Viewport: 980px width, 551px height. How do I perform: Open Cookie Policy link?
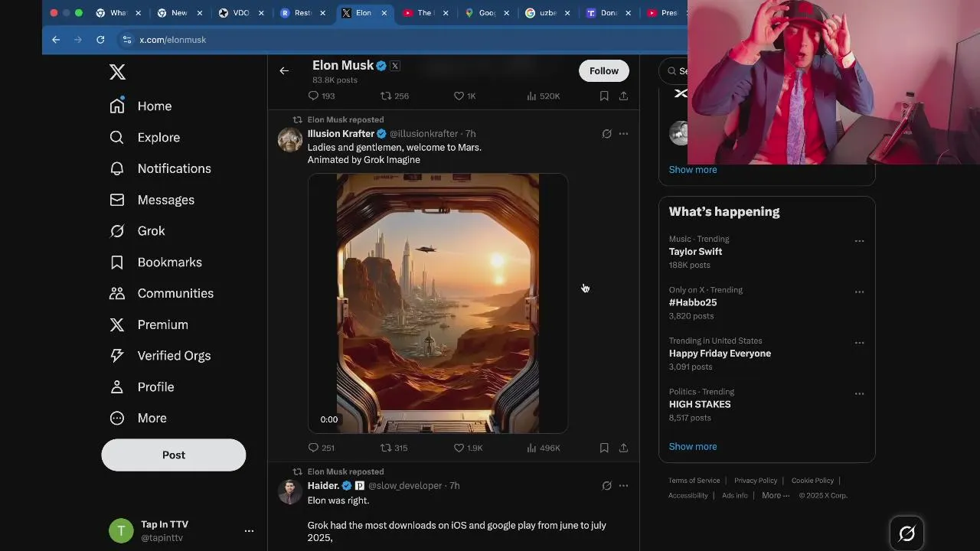[812, 481]
